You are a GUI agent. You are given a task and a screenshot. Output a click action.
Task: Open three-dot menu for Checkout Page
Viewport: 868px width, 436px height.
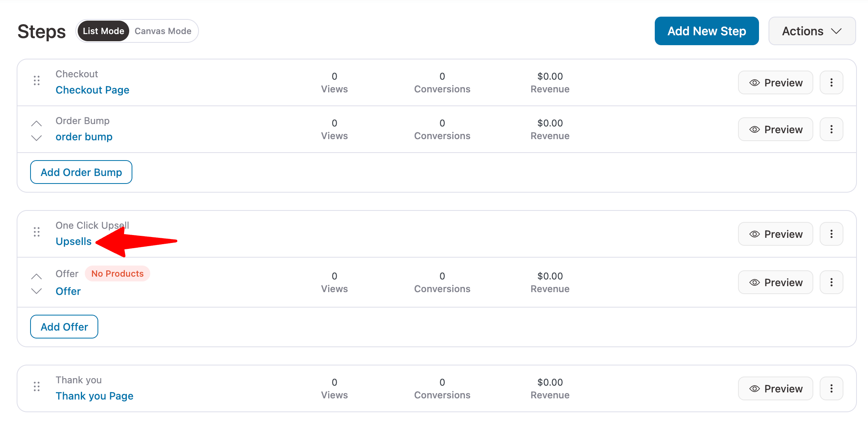tap(831, 82)
